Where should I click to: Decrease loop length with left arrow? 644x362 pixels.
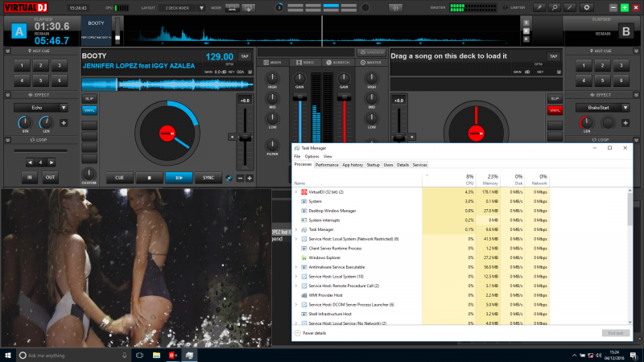click(30, 162)
